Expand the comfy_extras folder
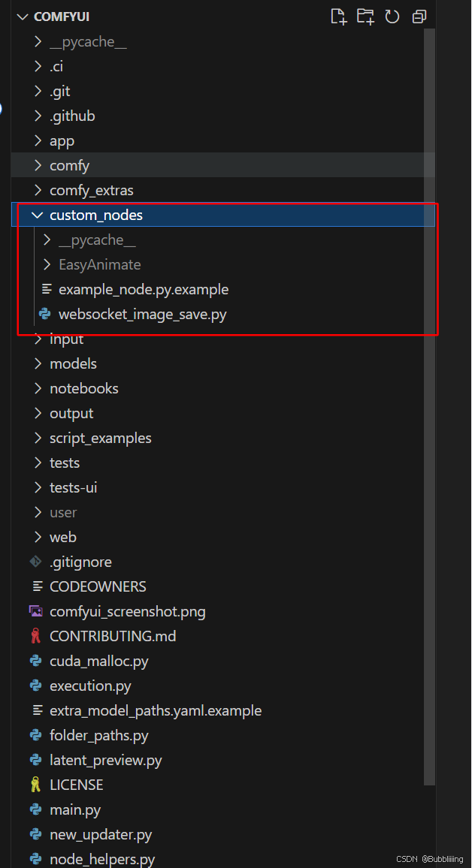 click(38, 190)
